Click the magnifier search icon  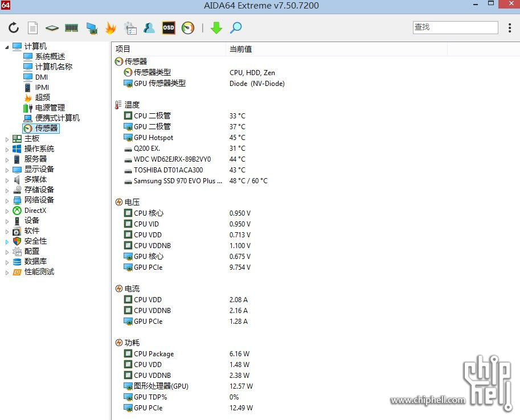point(236,28)
